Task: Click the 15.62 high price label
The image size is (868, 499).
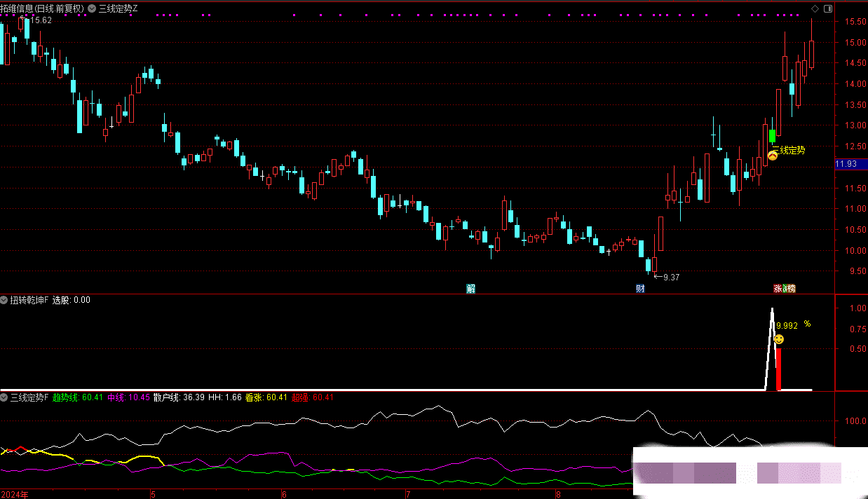Action: 41,20
